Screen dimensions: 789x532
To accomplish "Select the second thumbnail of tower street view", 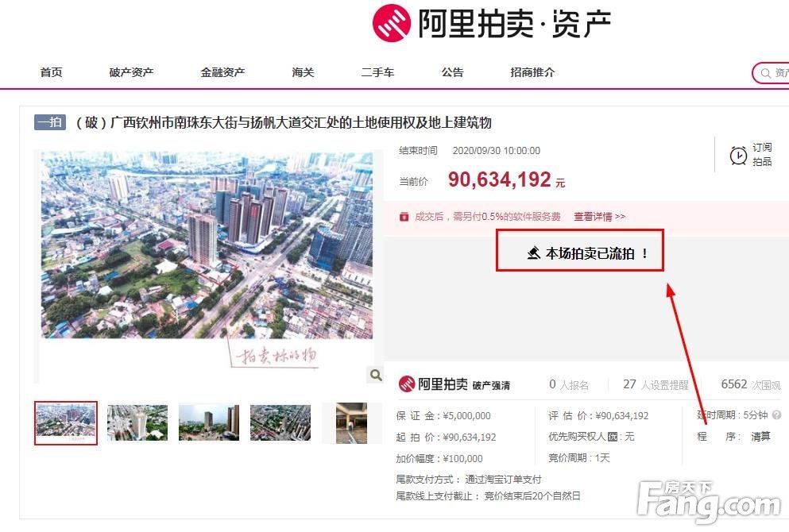I will tap(137, 423).
